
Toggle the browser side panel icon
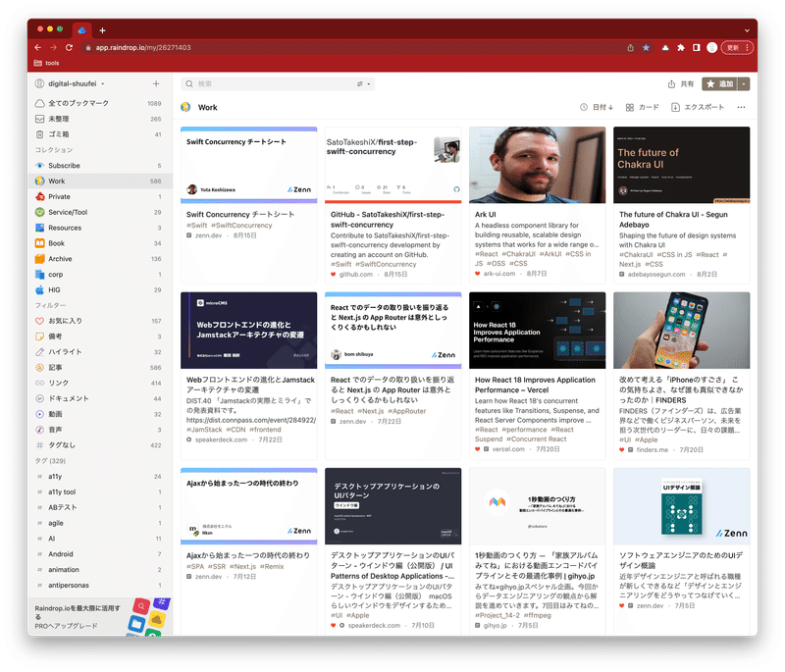[697, 47]
